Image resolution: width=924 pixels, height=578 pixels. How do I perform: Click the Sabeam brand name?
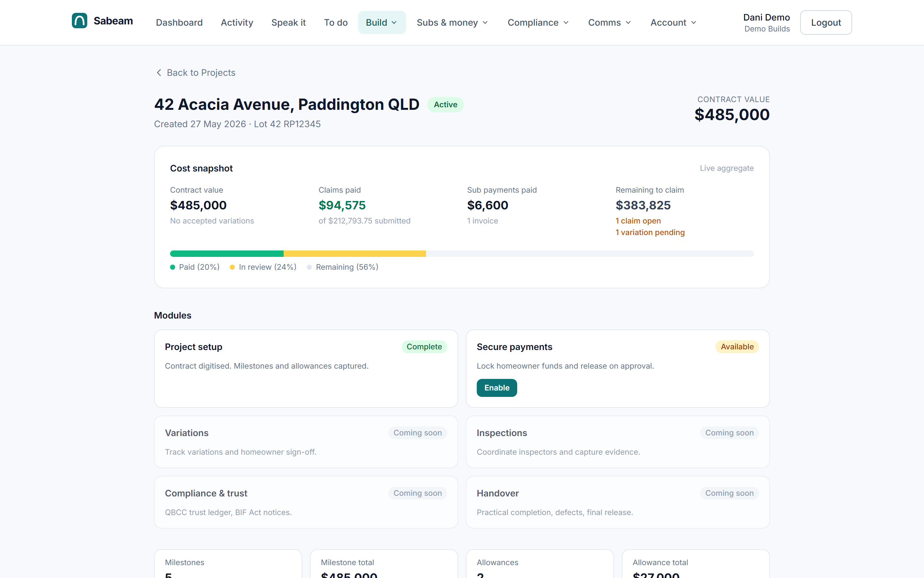(x=113, y=21)
